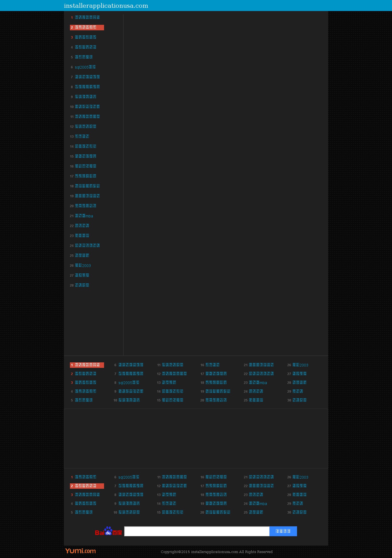The width and height of the screenshot is (392, 558).
Task: Open sidebar link number 6 starting with sql2005
Action: (85, 67)
